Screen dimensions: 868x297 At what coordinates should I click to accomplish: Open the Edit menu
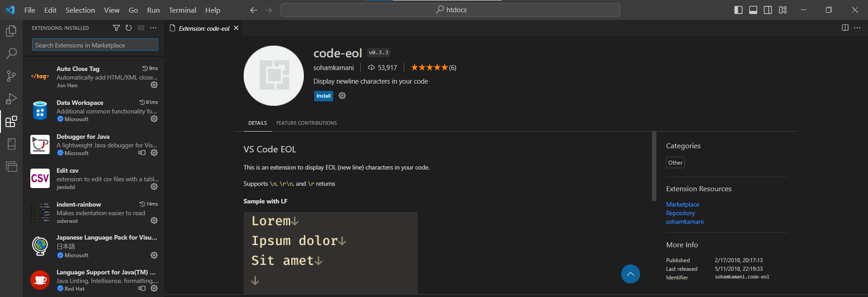point(50,10)
